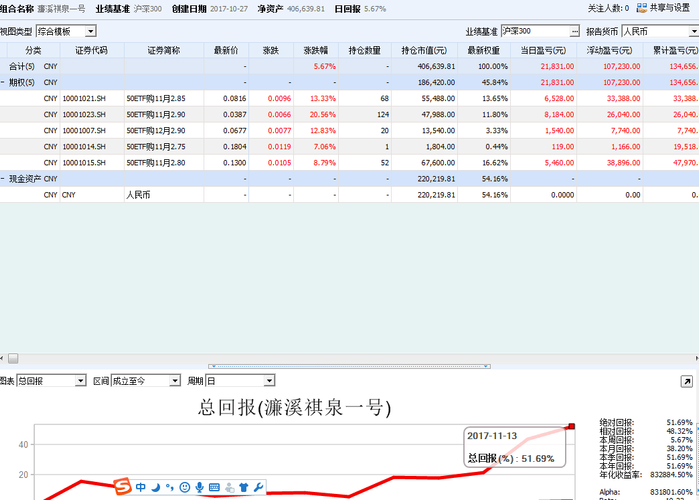Sort by the 当日盈亏(元) column header

point(543,50)
